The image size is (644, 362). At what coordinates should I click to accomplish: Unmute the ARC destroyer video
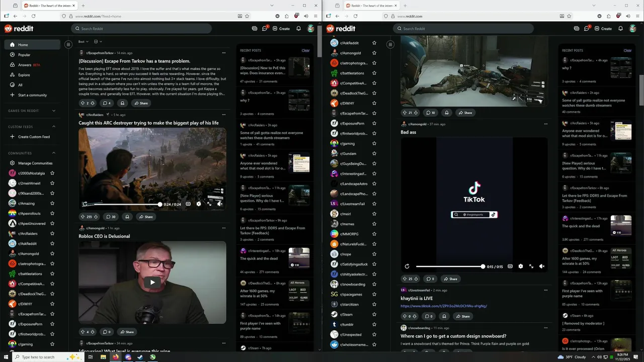(220, 204)
